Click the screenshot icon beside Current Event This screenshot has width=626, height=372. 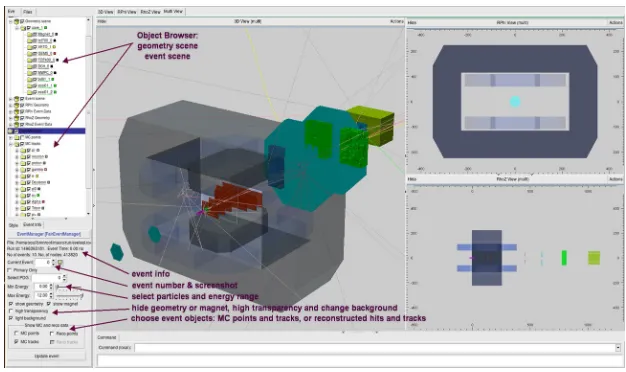click(60, 262)
